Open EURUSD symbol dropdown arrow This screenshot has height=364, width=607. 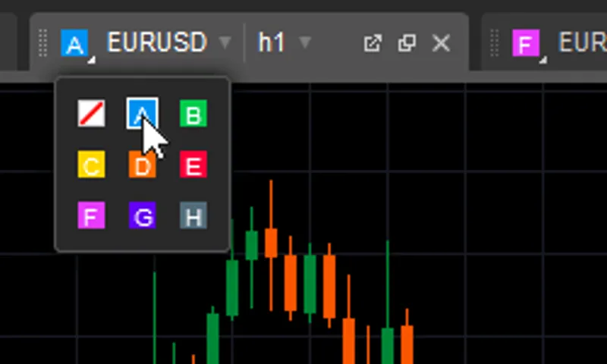[x=225, y=42]
